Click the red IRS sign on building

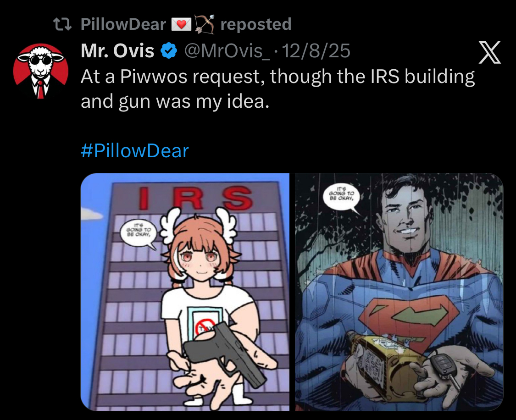196,198
